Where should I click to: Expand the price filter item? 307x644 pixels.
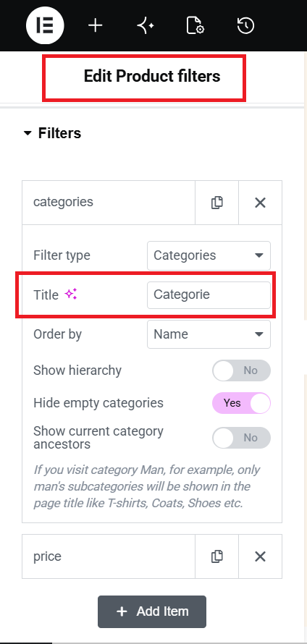point(109,556)
